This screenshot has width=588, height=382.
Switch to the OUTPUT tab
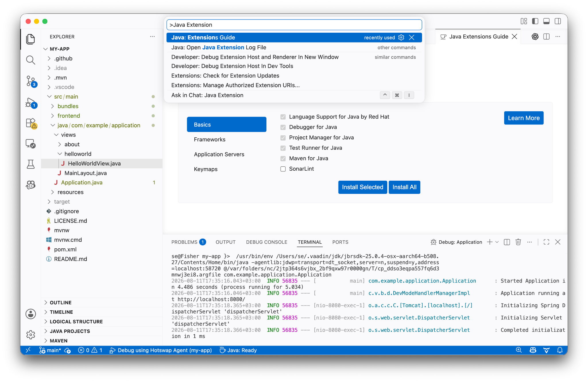[x=225, y=242]
